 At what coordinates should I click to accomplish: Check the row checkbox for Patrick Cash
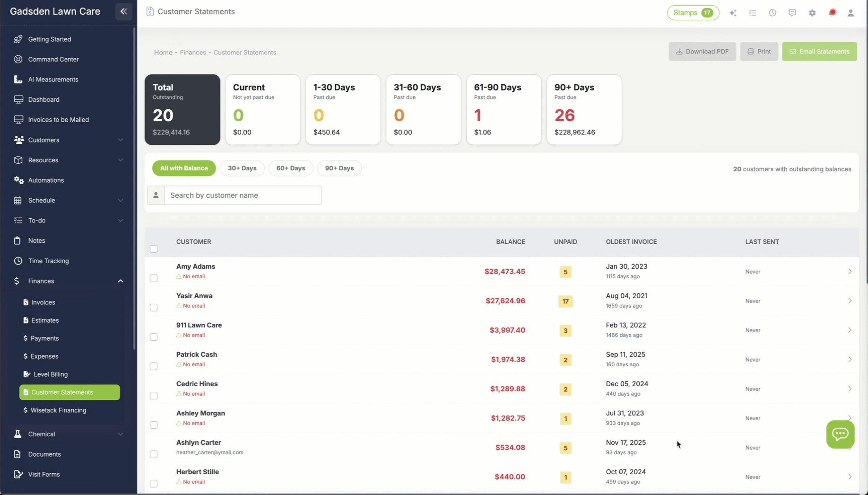(154, 366)
